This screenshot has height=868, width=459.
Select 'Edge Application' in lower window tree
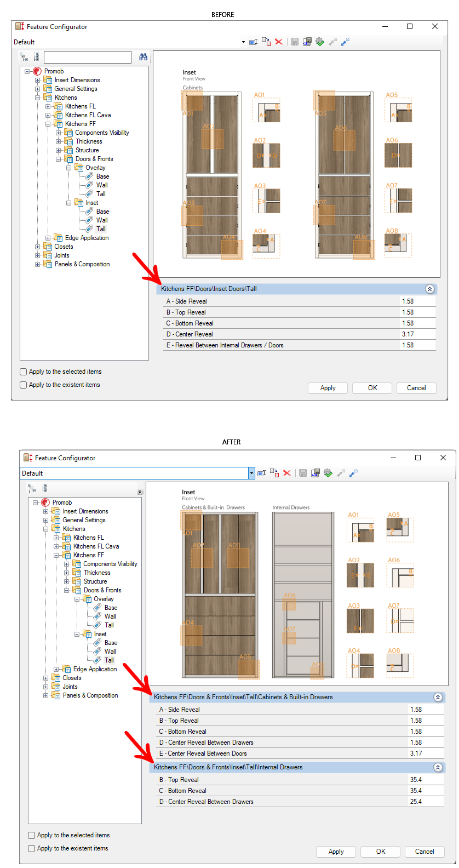point(95,669)
